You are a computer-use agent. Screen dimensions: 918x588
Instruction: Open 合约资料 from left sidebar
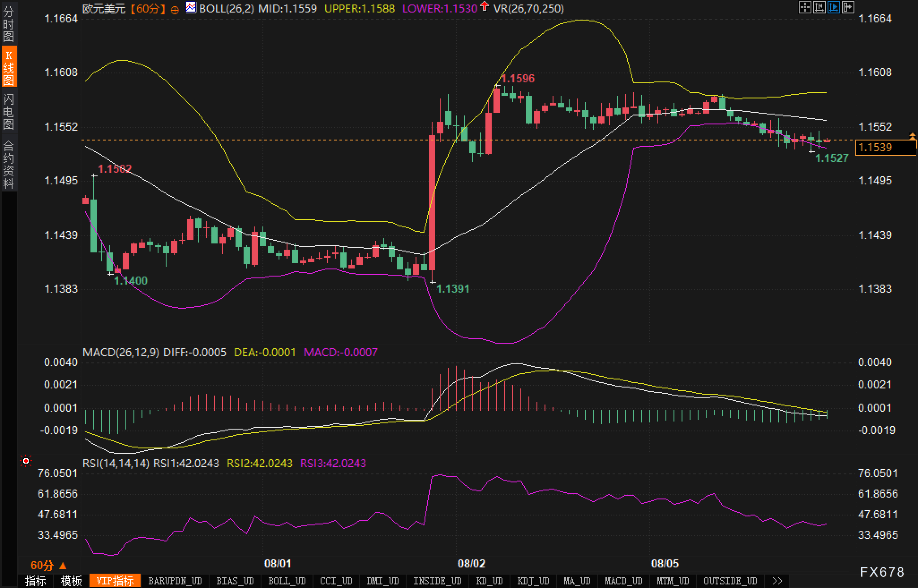coord(8,164)
